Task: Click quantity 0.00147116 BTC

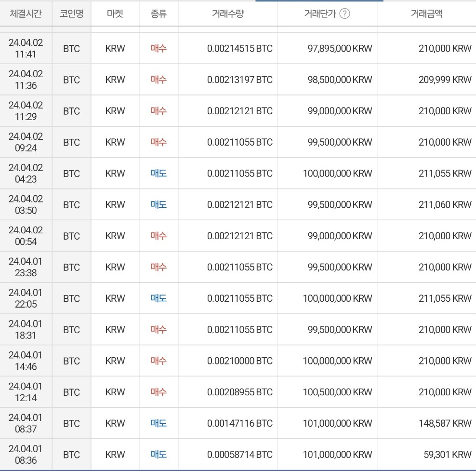Action: pos(240,424)
